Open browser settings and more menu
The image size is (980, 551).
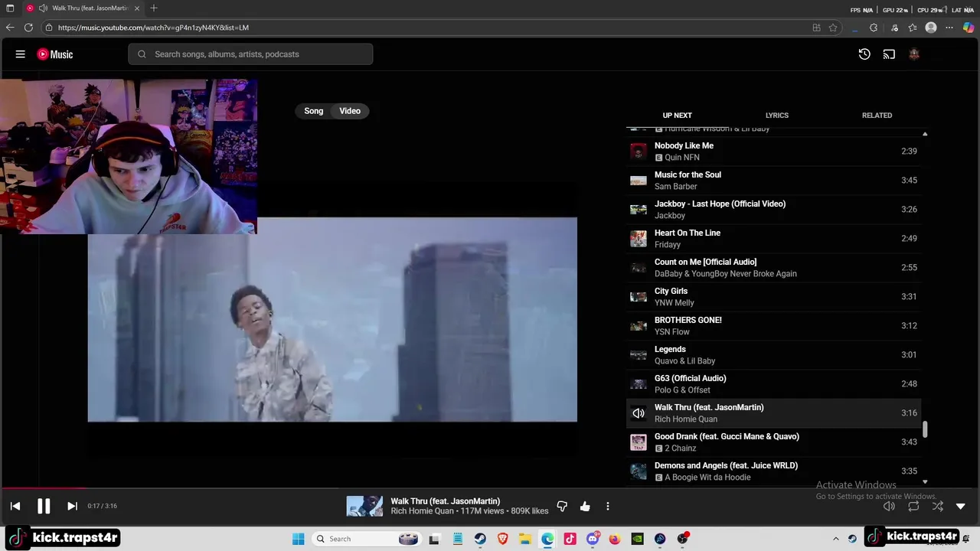click(949, 28)
